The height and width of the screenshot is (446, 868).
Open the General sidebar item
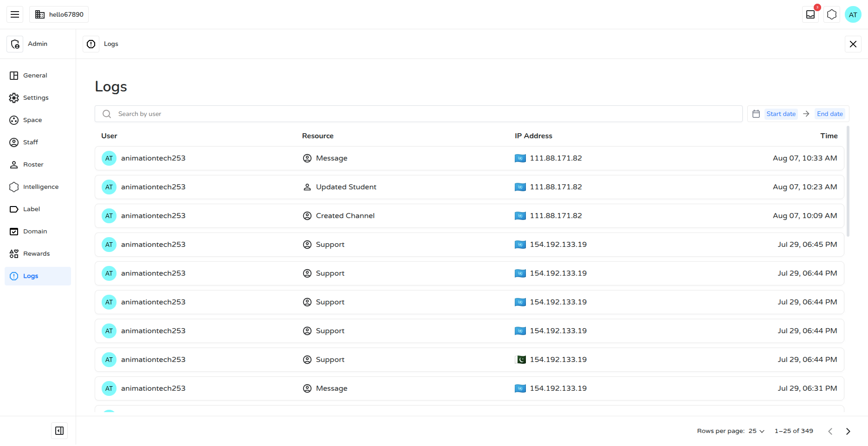pos(38,76)
